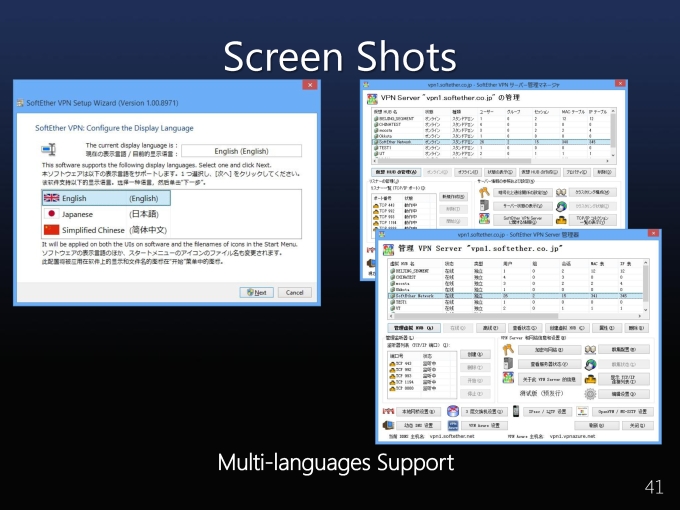Click the SoftEther logo icon beside the about button, Chinese window
This screenshot has height=510, width=680.
(508, 378)
